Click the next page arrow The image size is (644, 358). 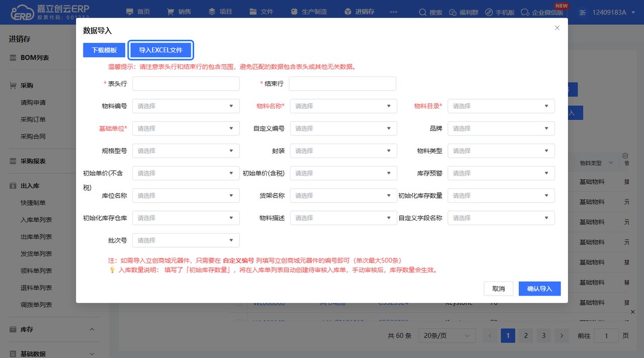pyautogui.click(x=561, y=335)
